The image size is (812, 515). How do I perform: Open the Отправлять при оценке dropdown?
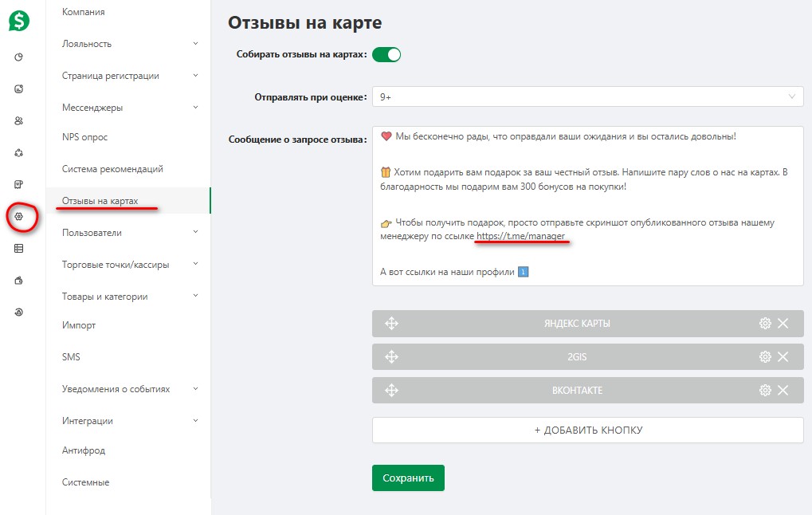588,97
